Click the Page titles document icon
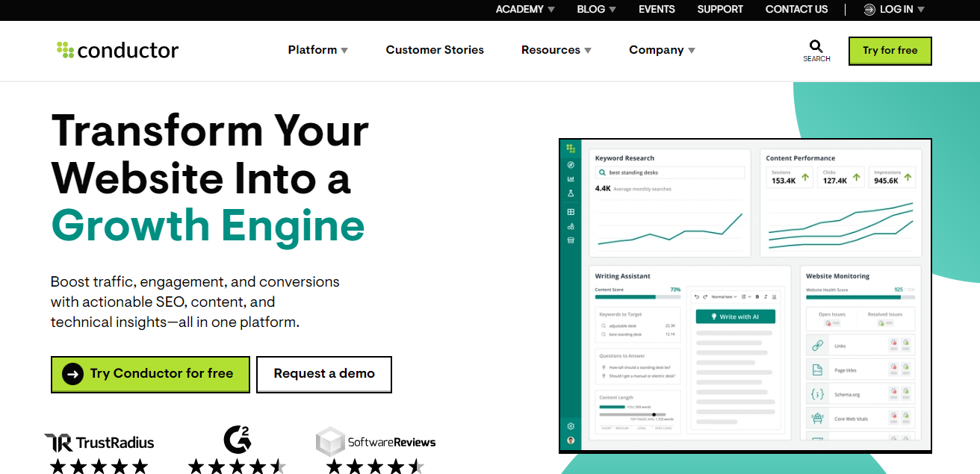Image resolution: width=980 pixels, height=474 pixels. [817, 369]
